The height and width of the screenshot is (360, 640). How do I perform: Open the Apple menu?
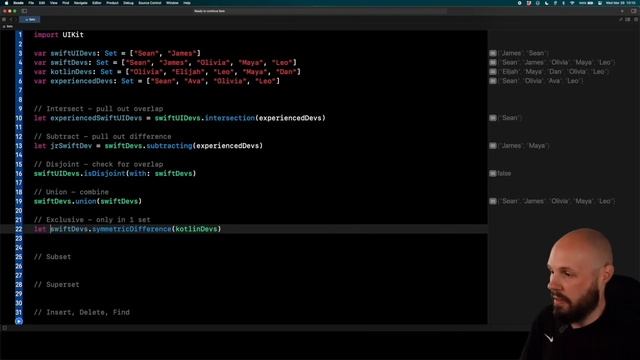coord(6,3)
